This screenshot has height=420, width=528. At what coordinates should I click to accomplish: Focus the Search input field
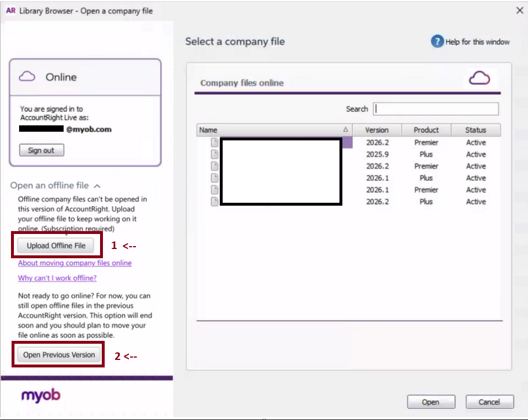435,109
